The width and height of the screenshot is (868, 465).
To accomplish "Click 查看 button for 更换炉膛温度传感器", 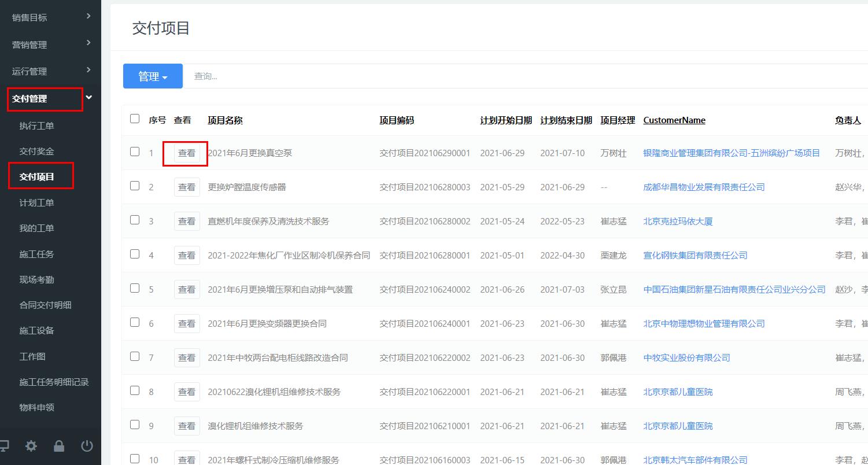I will click(x=186, y=187).
